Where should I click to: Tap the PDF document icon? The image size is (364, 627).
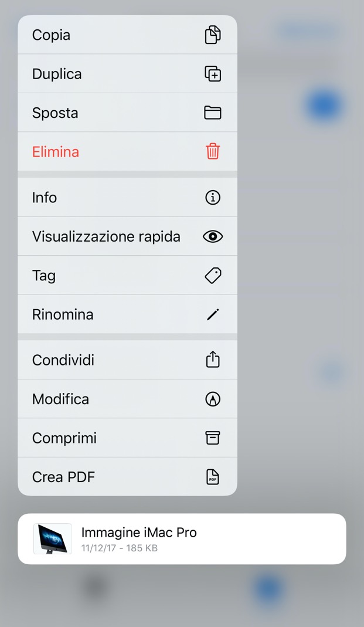[213, 477]
